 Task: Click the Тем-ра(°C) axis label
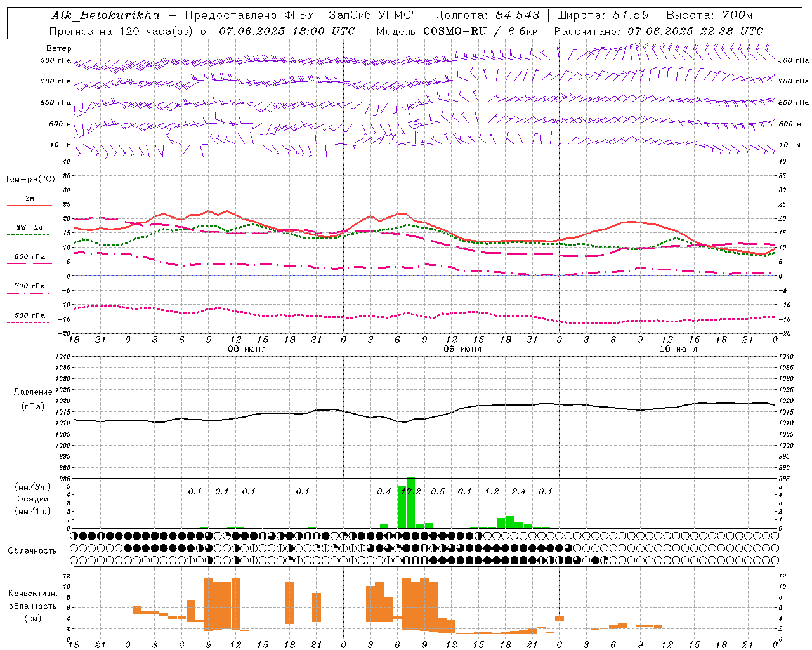(x=30, y=180)
